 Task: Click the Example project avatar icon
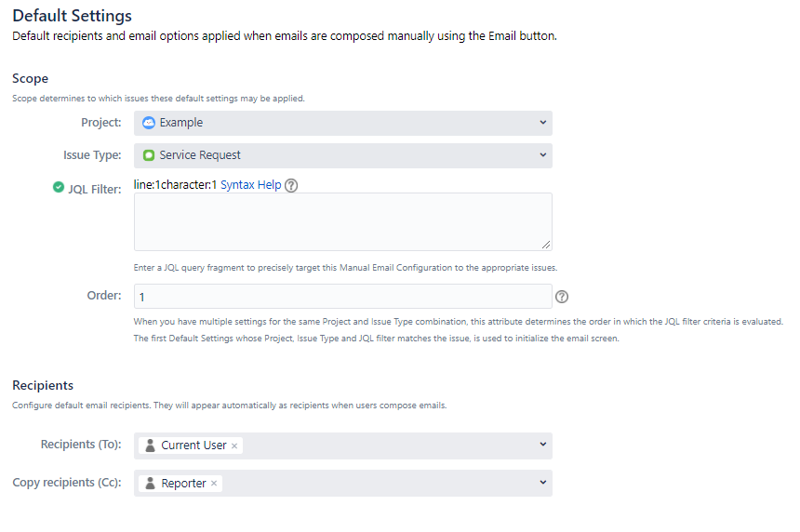coord(149,123)
